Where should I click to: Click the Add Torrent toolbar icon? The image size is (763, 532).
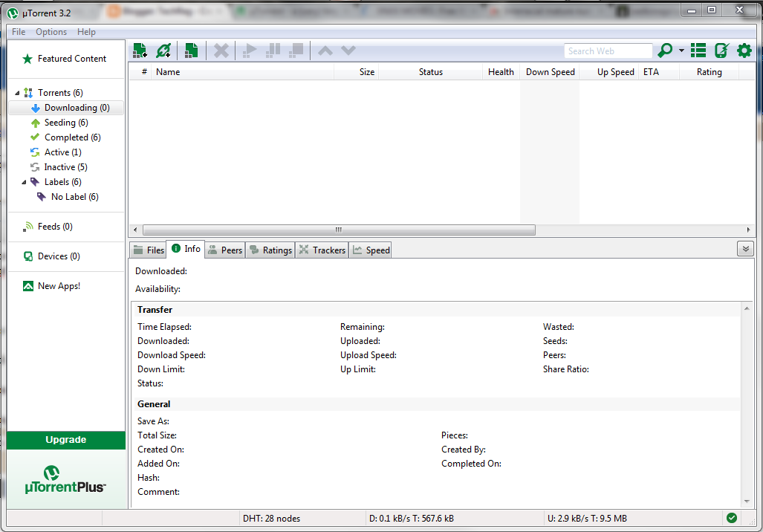pyautogui.click(x=140, y=50)
